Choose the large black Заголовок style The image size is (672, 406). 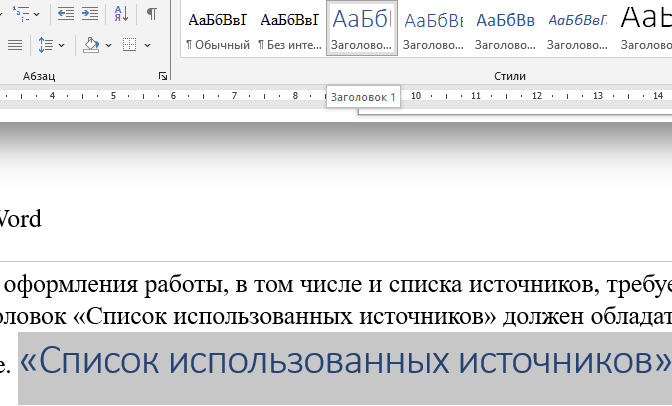(x=645, y=28)
